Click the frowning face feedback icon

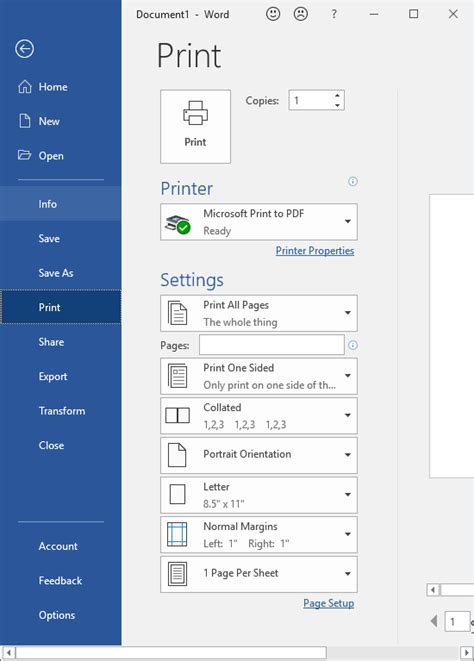[x=301, y=14]
